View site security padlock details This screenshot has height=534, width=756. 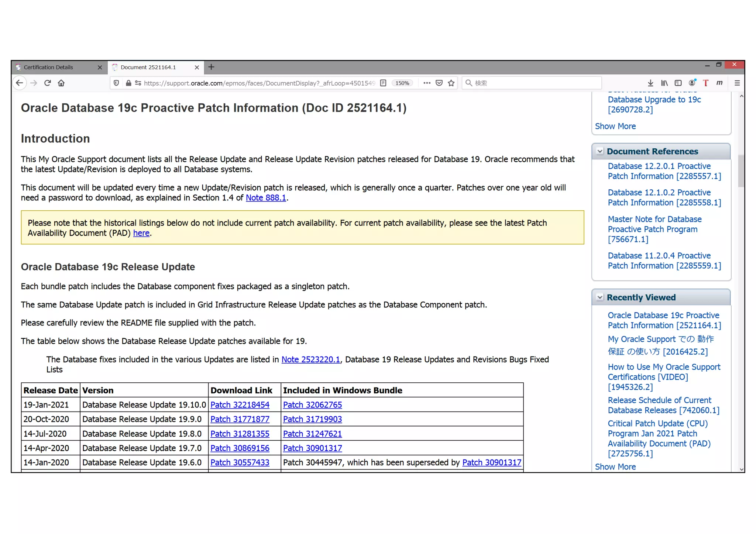128,83
